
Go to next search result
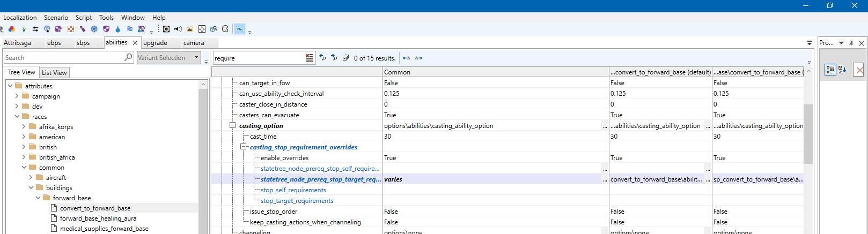pyautogui.click(x=334, y=58)
